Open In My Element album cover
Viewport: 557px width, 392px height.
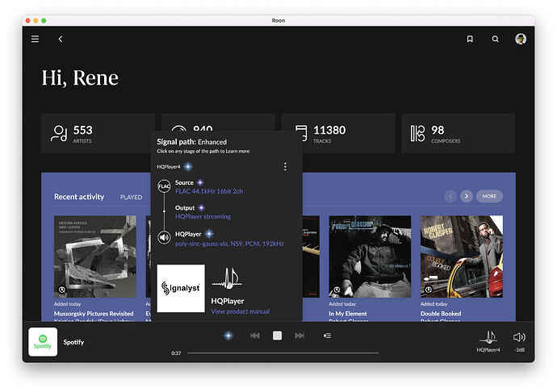(370, 256)
